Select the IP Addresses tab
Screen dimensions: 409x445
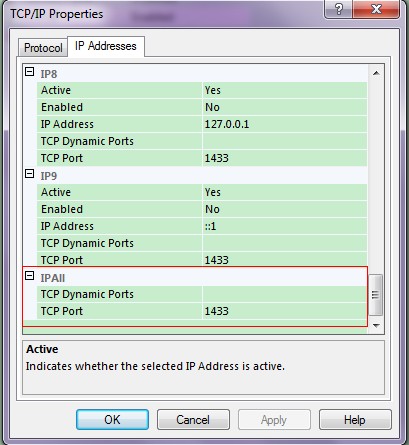coord(106,46)
